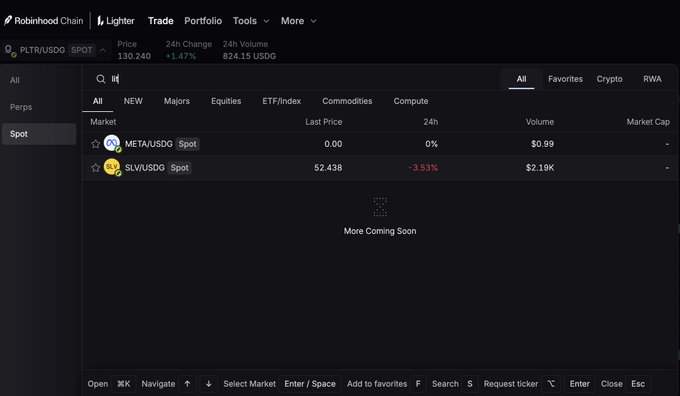Click the $2.19K volume value

(x=539, y=167)
